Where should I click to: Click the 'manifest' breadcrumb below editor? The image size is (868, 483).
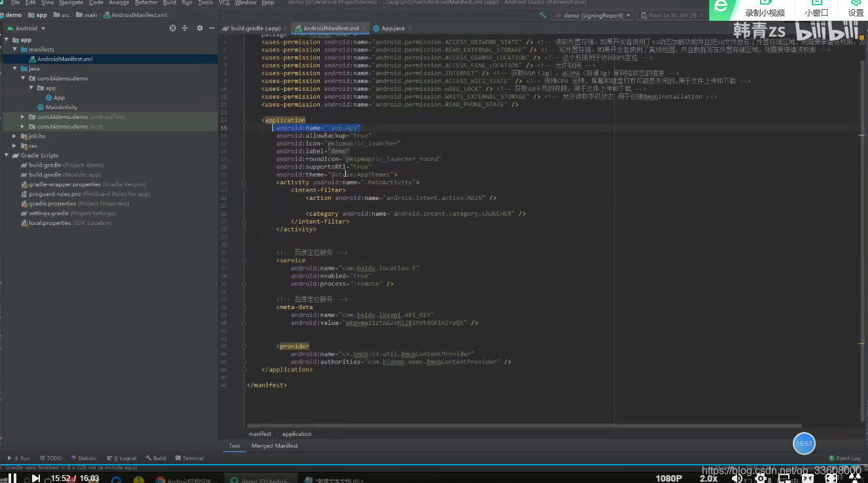260,434
